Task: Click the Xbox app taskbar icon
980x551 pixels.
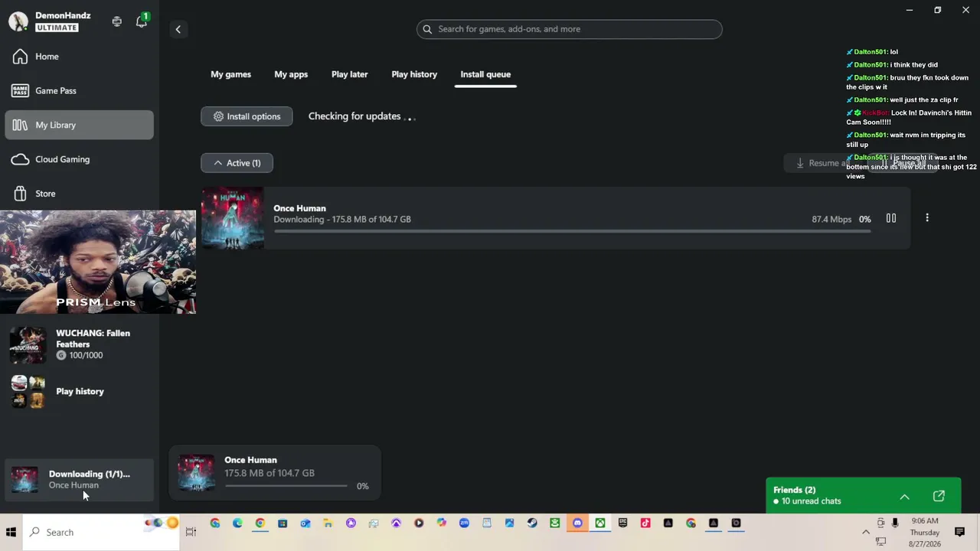Action: point(600,523)
